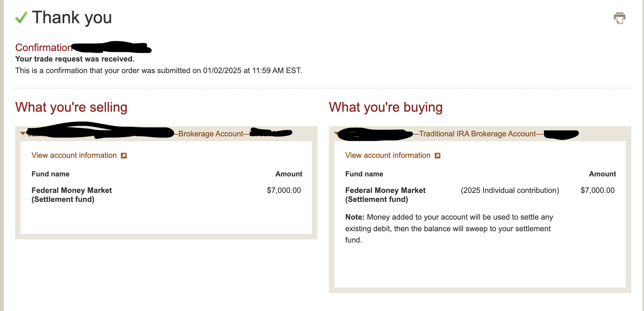Click the red Confirmation heading
644x311 pixels.
(43, 48)
